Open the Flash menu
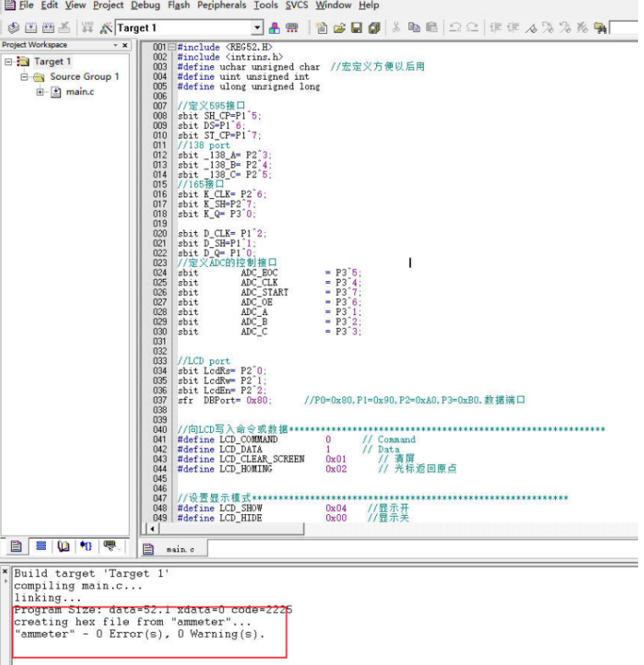This screenshot has width=644, height=665. tap(179, 6)
